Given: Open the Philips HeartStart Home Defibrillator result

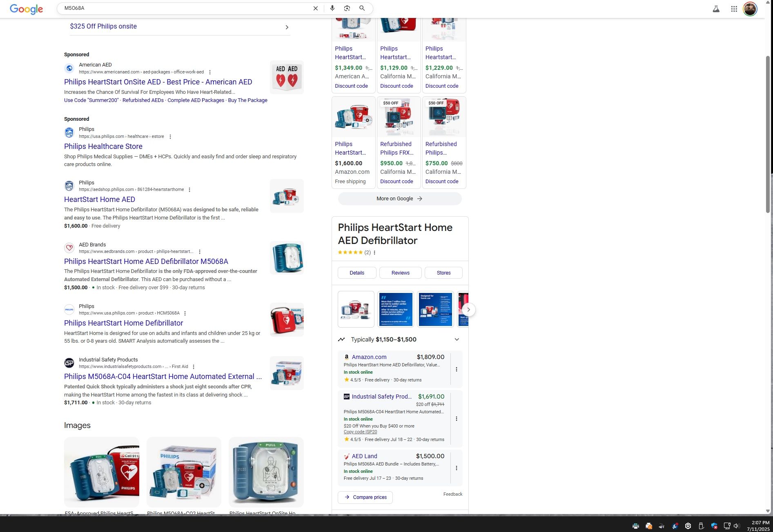Looking at the screenshot, I should point(123,323).
